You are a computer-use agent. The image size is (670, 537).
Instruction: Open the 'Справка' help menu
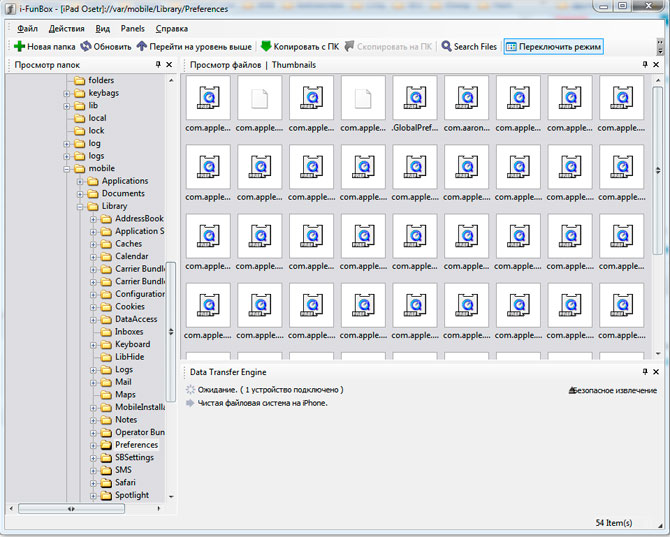point(171,29)
